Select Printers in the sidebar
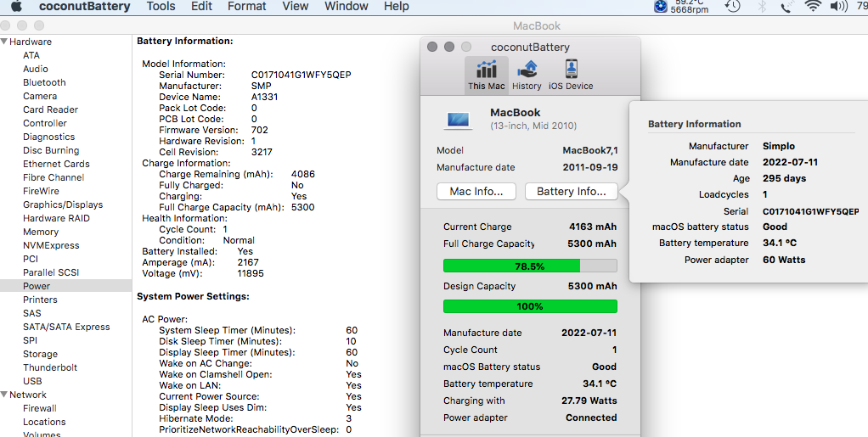 (40, 300)
